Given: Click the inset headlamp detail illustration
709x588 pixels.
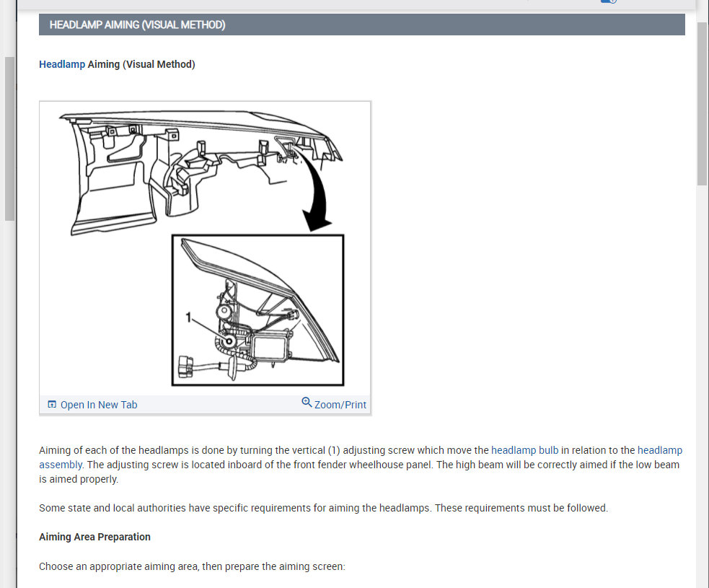Looking at the screenshot, I should coord(257,310).
